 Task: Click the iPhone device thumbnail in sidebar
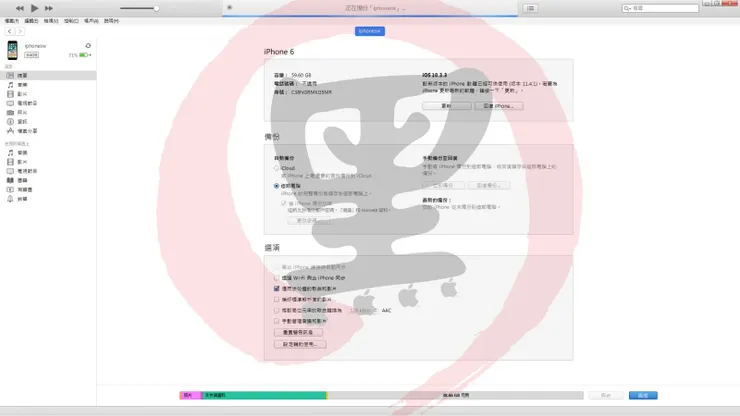click(12, 50)
